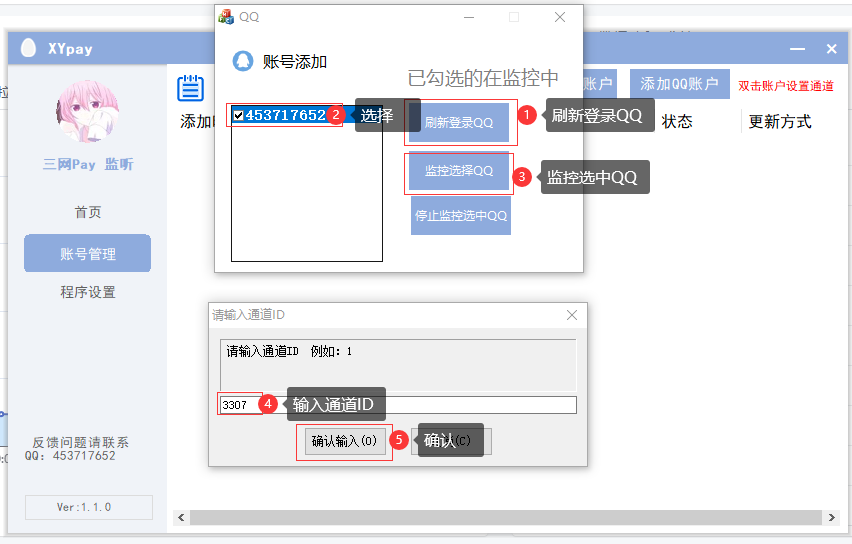Image resolution: width=852 pixels, height=544 pixels.
Task: Confirm with the 确认输入(O) button
Action: point(344,441)
